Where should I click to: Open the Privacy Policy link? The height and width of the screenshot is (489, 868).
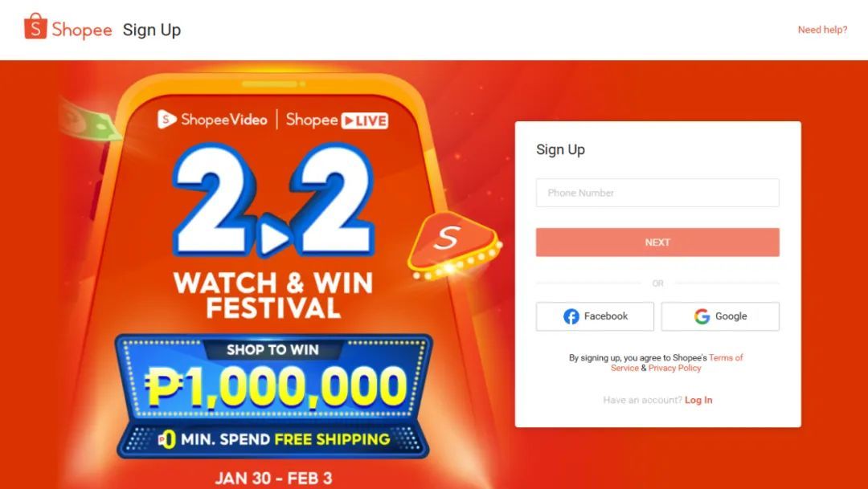(x=675, y=368)
